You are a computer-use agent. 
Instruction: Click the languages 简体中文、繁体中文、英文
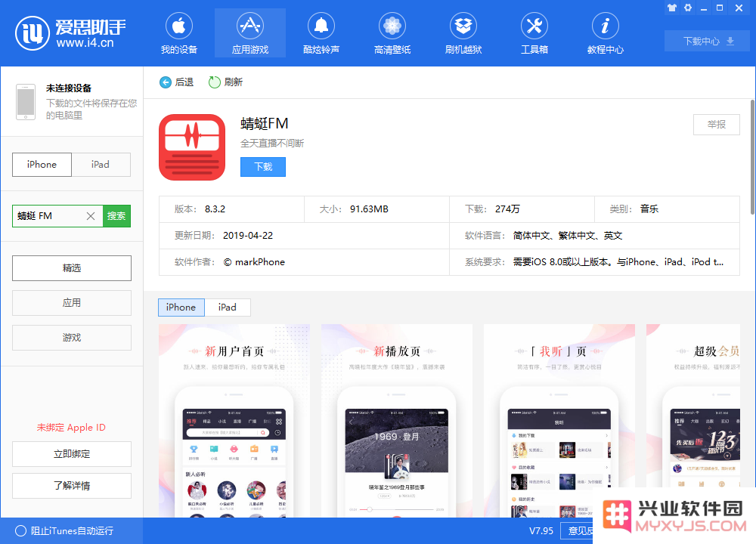[568, 236]
